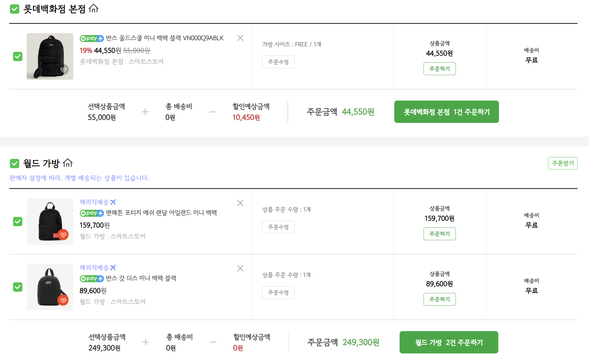The height and width of the screenshot is (364, 589).
Task: Click wishlist heart on 반스 올드스쿨 image
Action: 64,70
